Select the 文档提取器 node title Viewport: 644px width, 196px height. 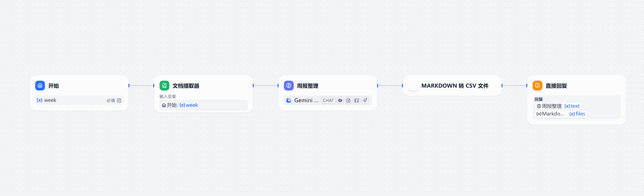click(186, 86)
